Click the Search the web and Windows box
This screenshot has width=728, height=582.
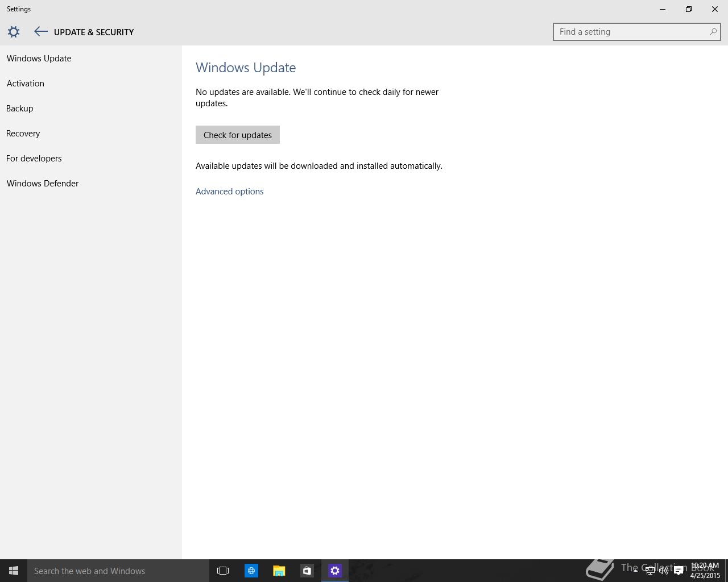tap(118, 571)
